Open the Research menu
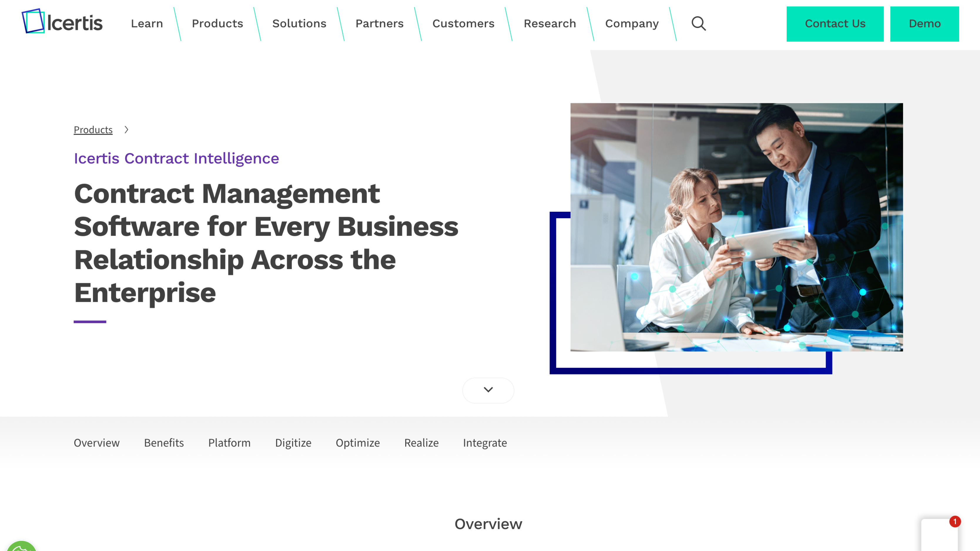Screen dimensions: 980x551 [550, 23]
